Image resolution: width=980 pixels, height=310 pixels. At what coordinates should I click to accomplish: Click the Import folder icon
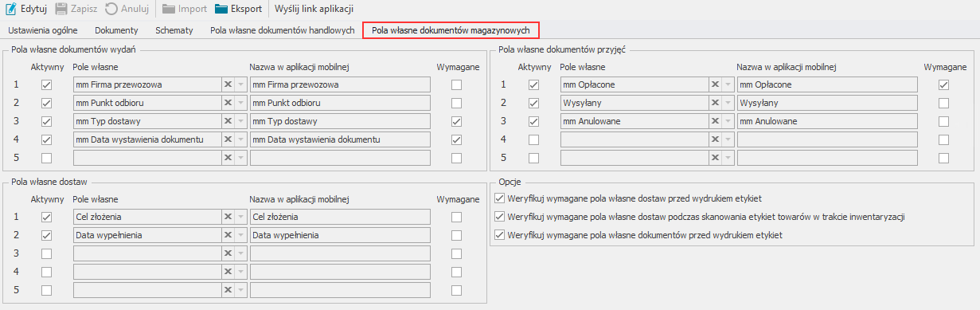[x=169, y=10]
